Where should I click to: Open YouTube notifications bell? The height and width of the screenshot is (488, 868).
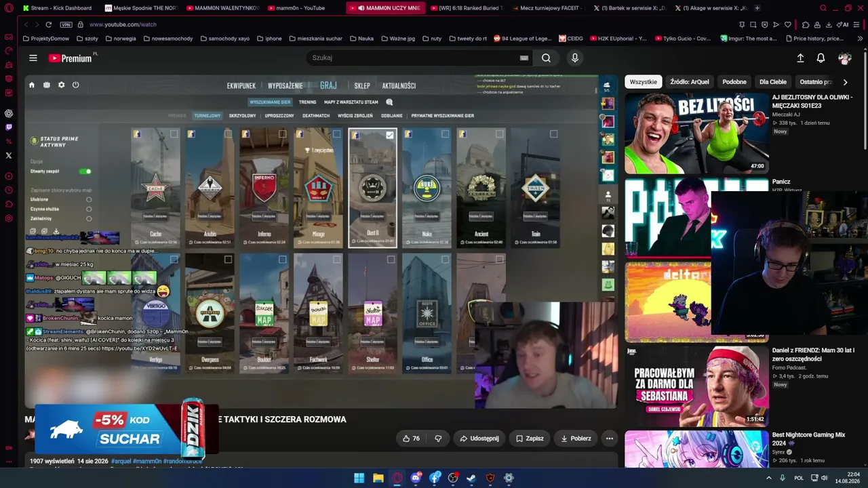[821, 58]
